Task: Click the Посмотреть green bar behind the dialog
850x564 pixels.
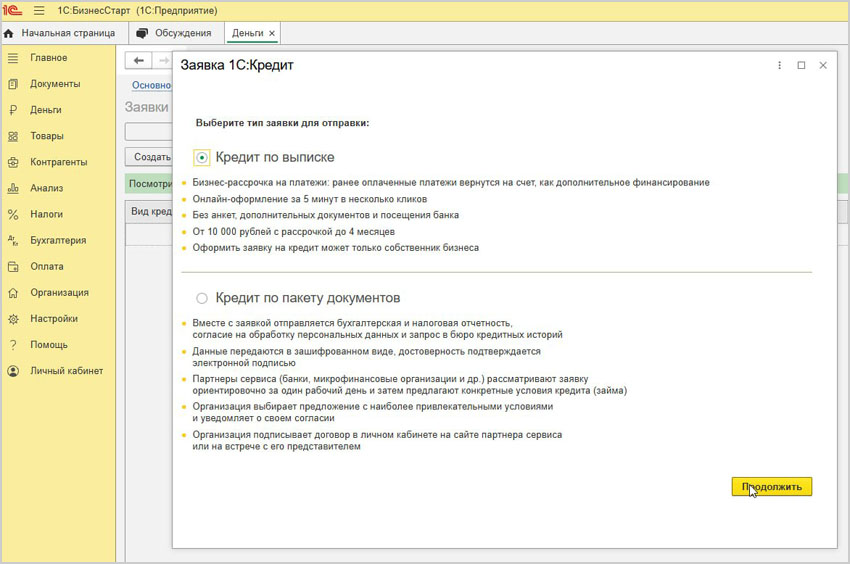Action: (149, 184)
